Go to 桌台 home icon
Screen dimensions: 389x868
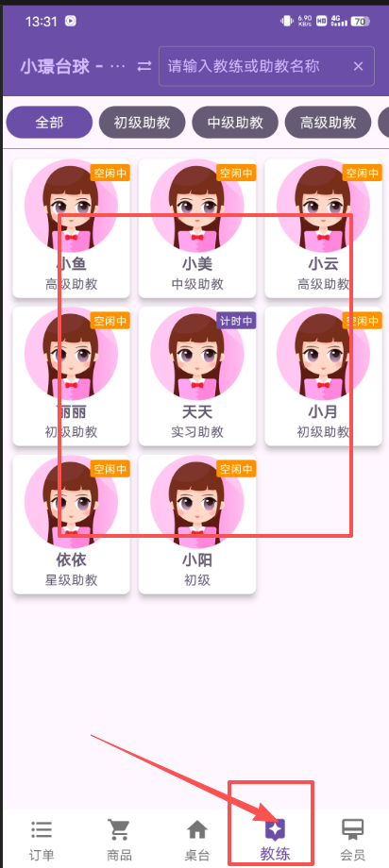[197, 829]
